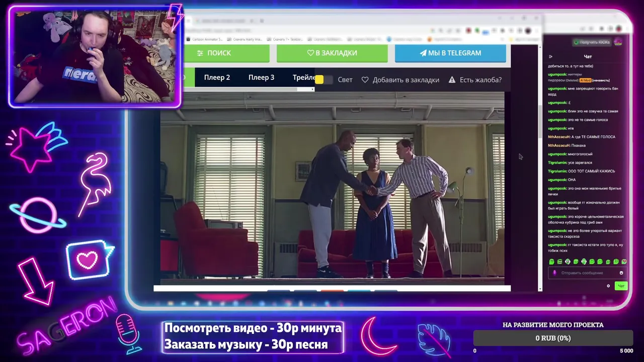Open the ПОИСК search filter button
644x362 pixels.
227,53
